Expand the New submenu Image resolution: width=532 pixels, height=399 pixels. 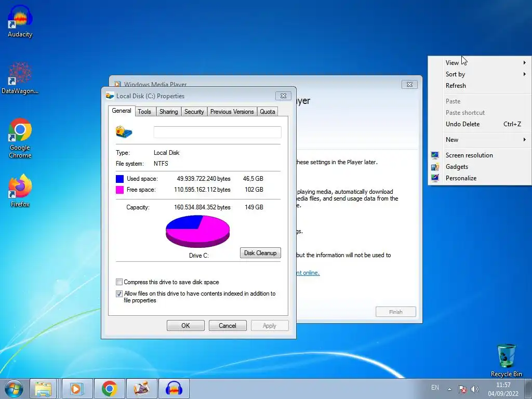pyautogui.click(x=480, y=140)
